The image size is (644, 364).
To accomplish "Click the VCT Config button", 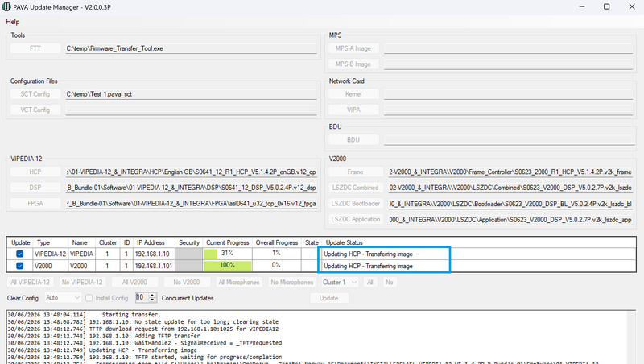I will 35,110.
